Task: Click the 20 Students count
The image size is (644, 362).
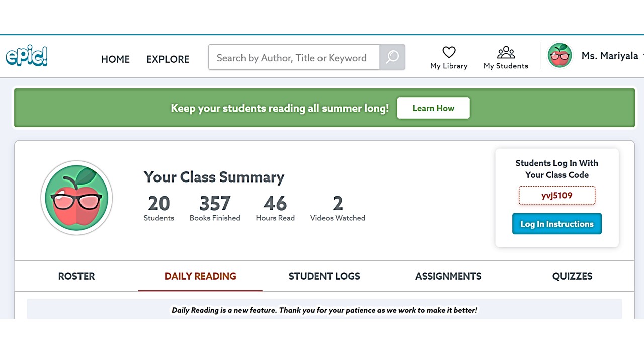Action: [159, 208]
